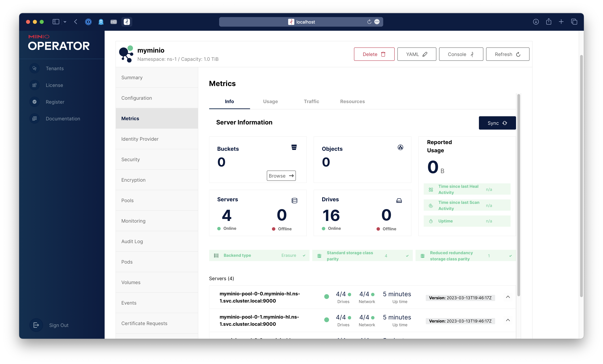Open the address bar more options icon
The height and width of the screenshot is (364, 603).
pyautogui.click(x=377, y=22)
